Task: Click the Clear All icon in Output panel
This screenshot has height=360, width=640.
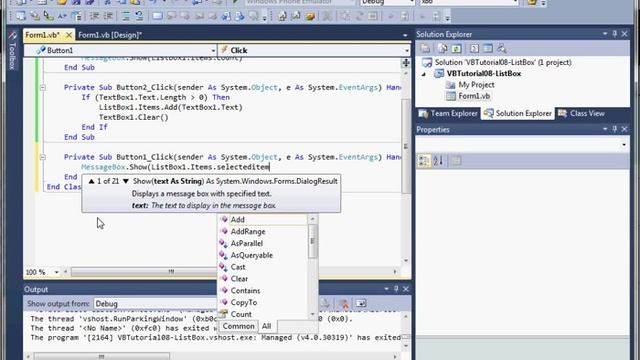Action: point(344,303)
